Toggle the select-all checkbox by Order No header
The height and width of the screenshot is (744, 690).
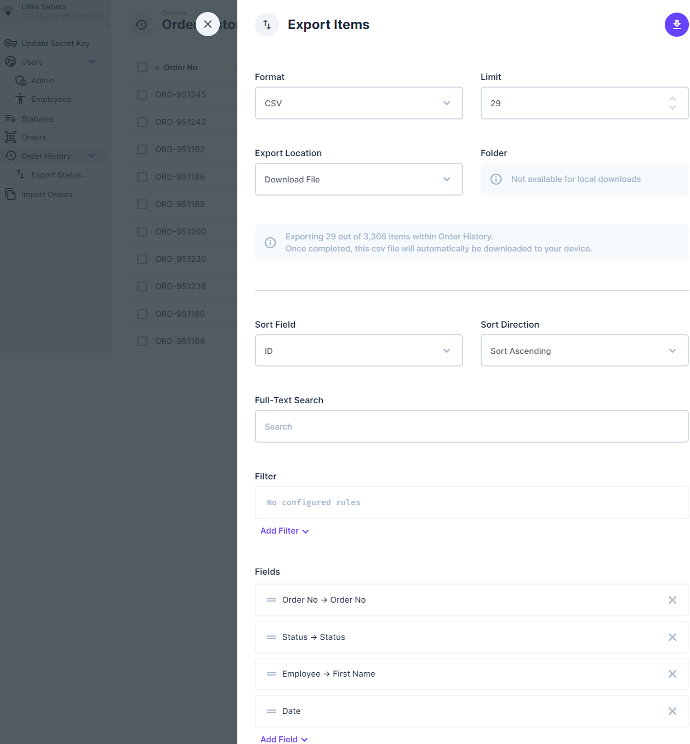(x=142, y=67)
